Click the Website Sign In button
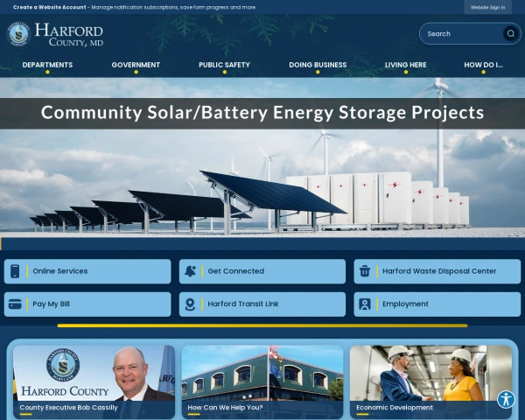 click(488, 7)
